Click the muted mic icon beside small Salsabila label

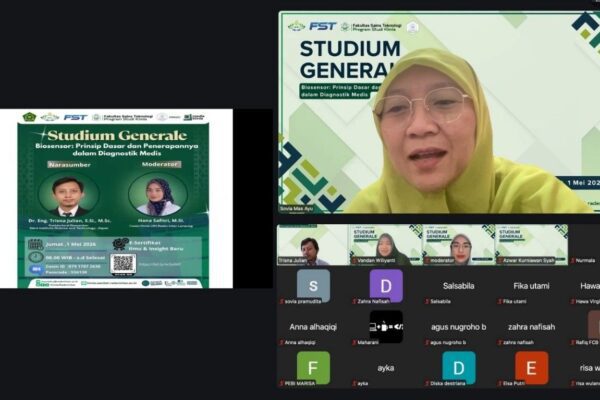(427, 302)
